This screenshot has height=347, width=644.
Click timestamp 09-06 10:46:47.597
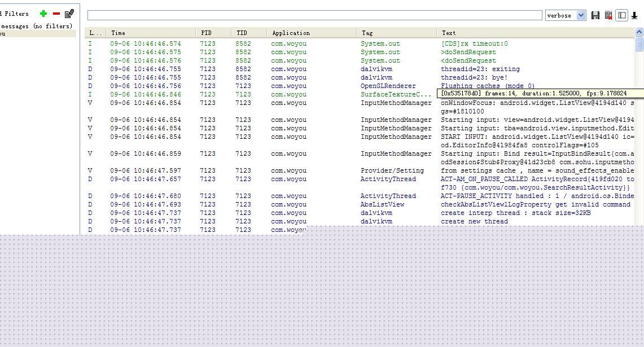(x=146, y=170)
